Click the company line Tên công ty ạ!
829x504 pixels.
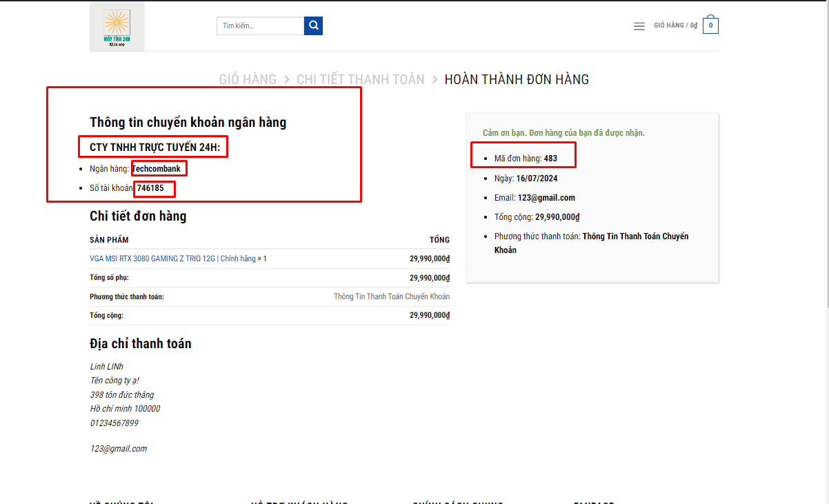pos(115,381)
